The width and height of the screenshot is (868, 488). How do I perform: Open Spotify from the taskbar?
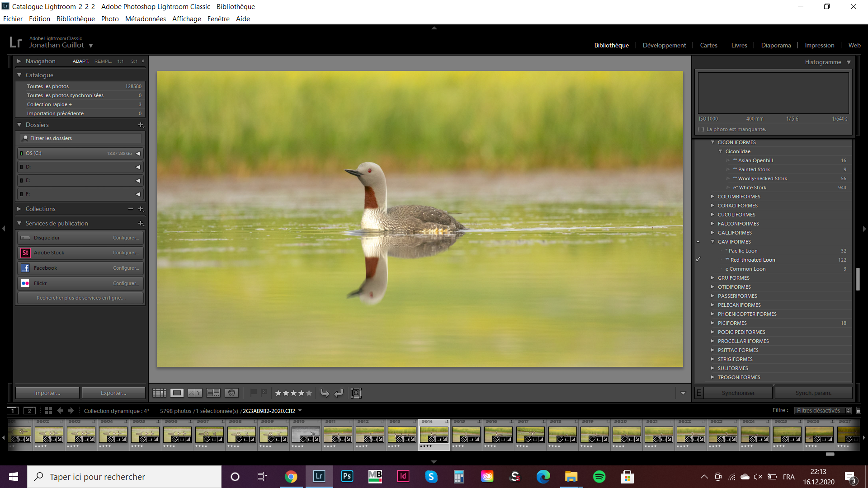point(599,477)
